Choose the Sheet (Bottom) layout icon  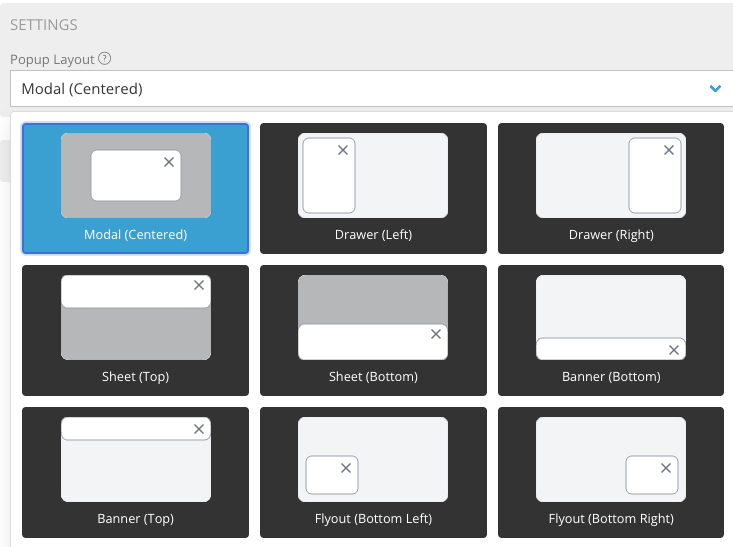373,317
